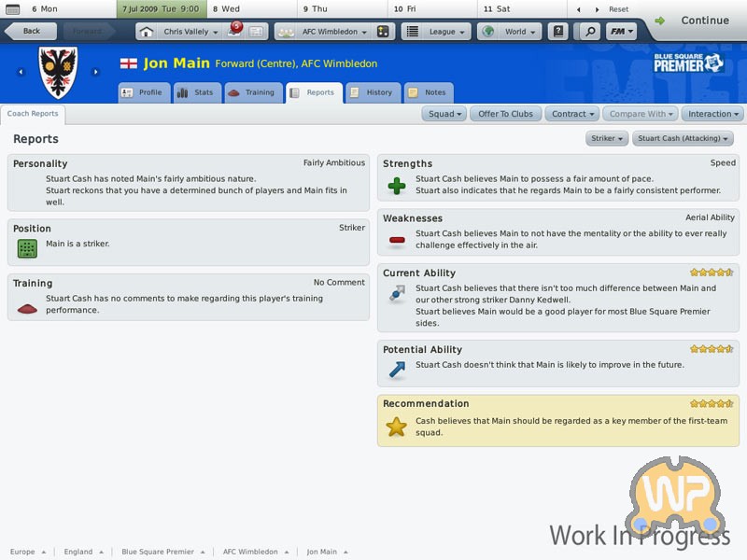Open FM menu dropdown
Viewport: 747px width, 560px height.
pyautogui.click(x=621, y=32)
